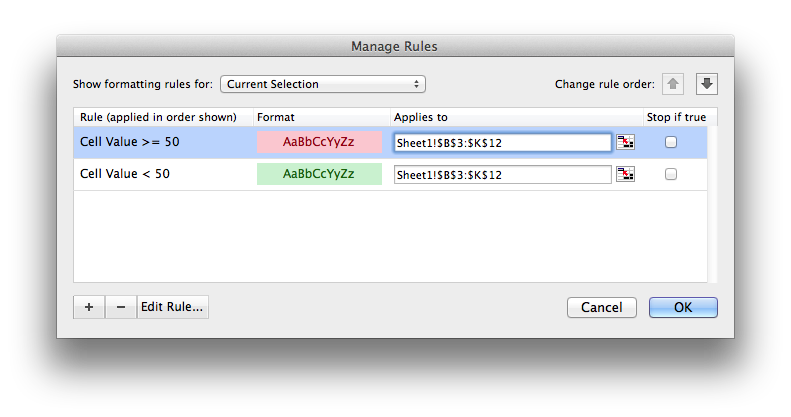Move selected rule down with arrow icon
The width and height of the screenshot is (791, 417).
point(707,84)
